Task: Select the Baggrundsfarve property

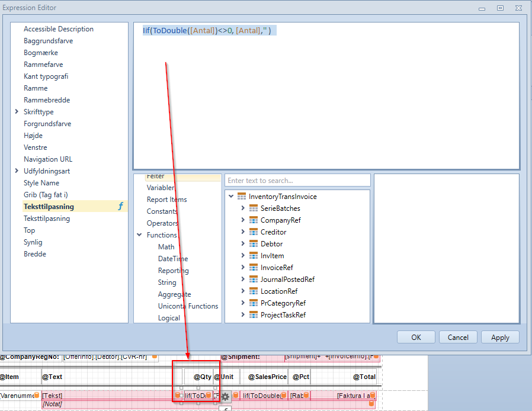Action: pos(48,41)
